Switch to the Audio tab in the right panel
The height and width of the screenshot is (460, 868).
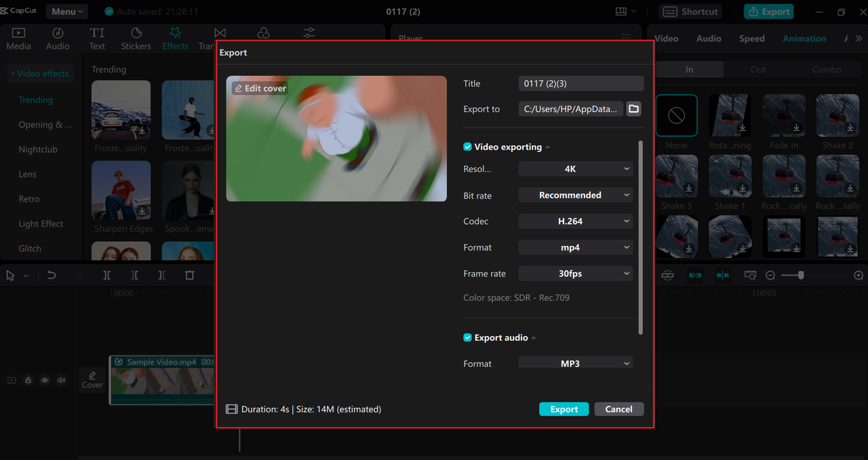click(x=709, y=39)
